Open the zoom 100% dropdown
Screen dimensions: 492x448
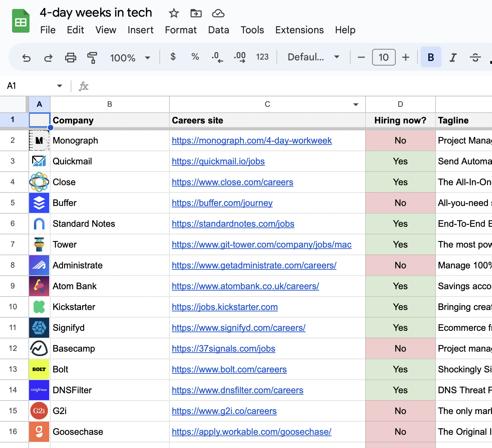pyautogui.click(x=130, y=58)
